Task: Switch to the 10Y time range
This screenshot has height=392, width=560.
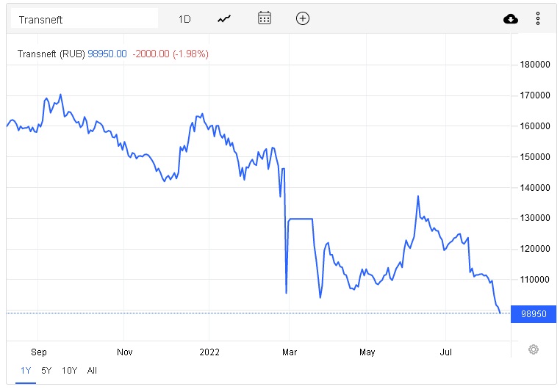Action: 69,371
